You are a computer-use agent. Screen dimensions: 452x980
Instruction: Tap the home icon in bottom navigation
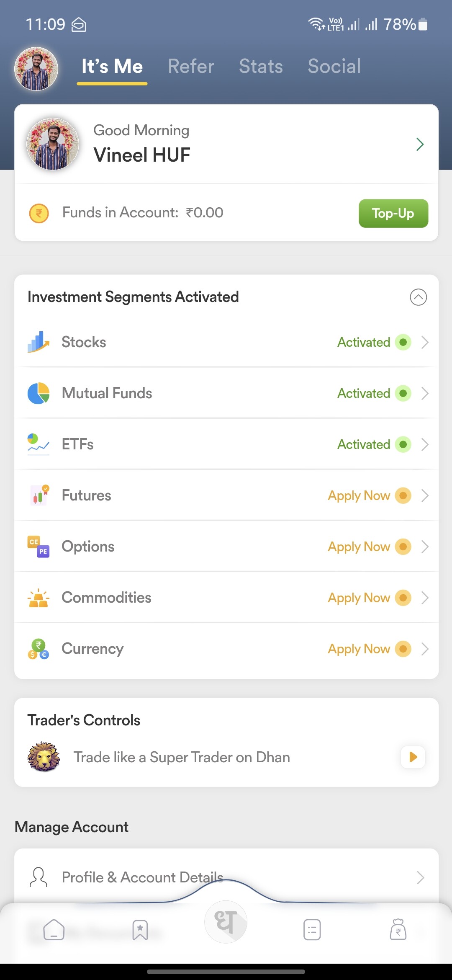click(x=54, y=930)
